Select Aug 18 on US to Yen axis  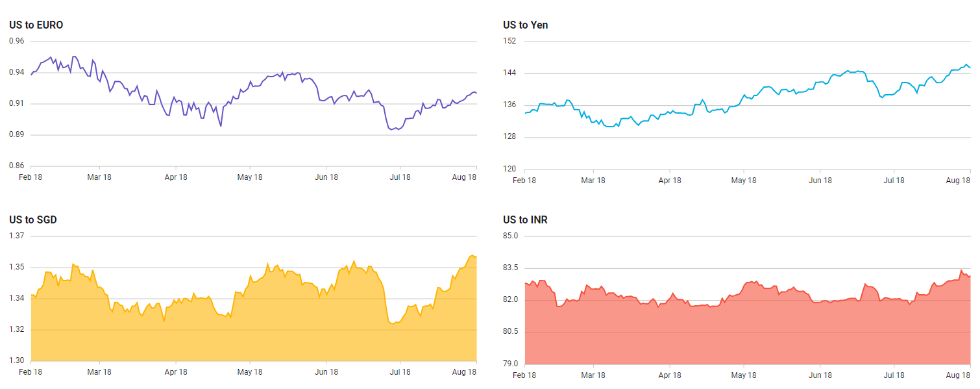(x=958, y=181)
